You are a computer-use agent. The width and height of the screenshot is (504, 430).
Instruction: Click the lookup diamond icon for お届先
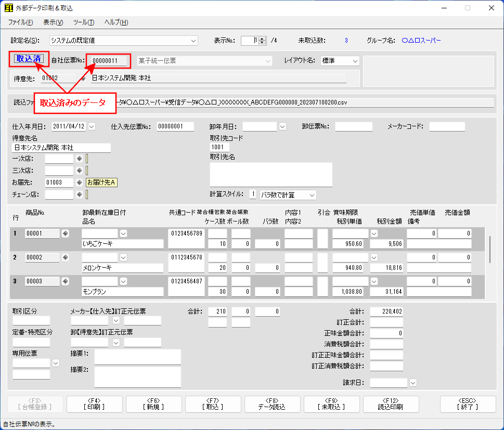80,182
